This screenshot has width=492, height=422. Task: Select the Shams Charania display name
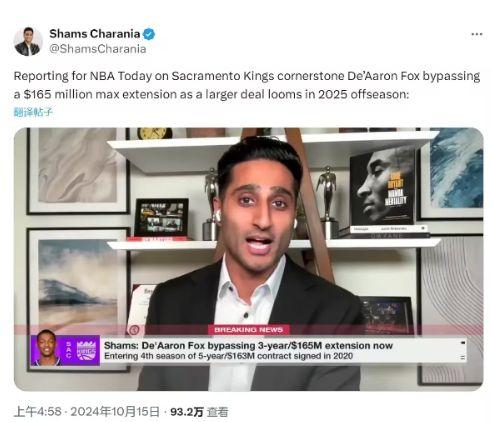pos(95,34)
